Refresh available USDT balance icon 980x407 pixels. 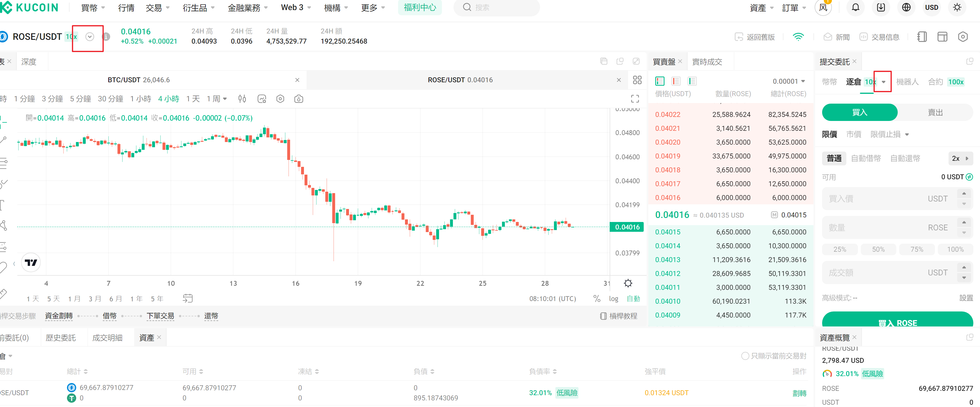tap(969, 177)
